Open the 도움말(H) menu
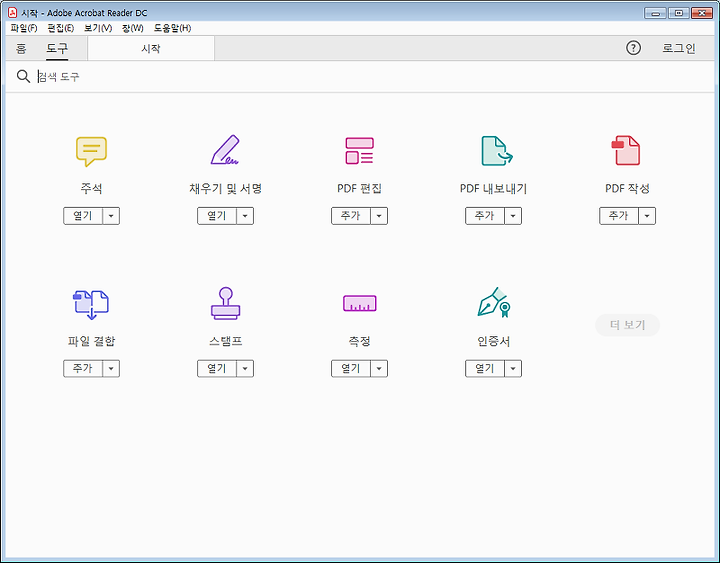 pos(172,28)
